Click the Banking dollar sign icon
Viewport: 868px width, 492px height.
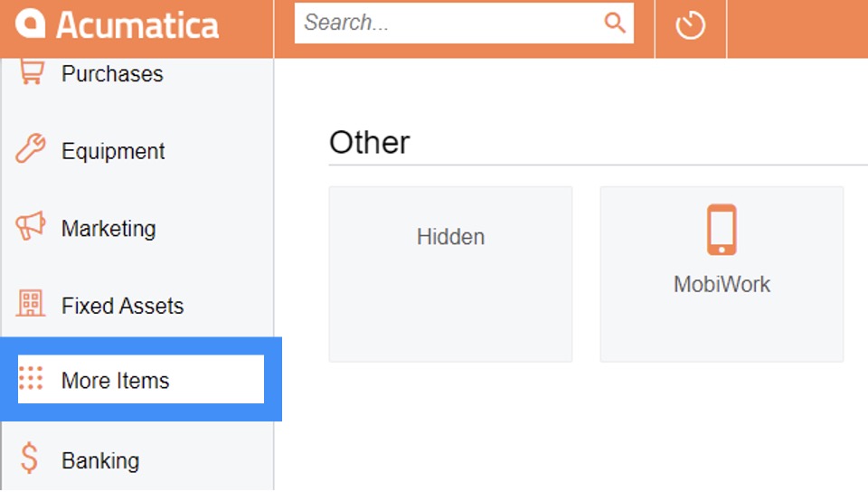tap(30, 459)
